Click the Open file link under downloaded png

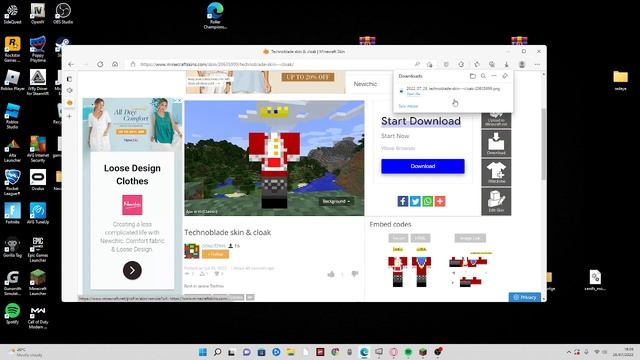(x=413, y=94)
